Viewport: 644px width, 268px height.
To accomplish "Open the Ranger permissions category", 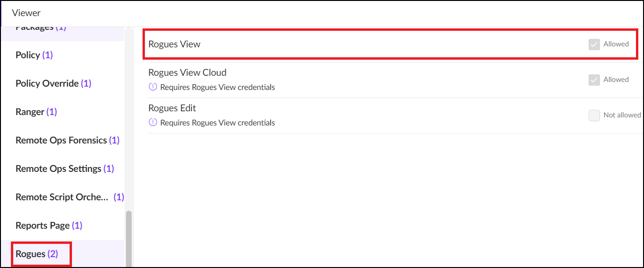I will [x=36, y=112].
